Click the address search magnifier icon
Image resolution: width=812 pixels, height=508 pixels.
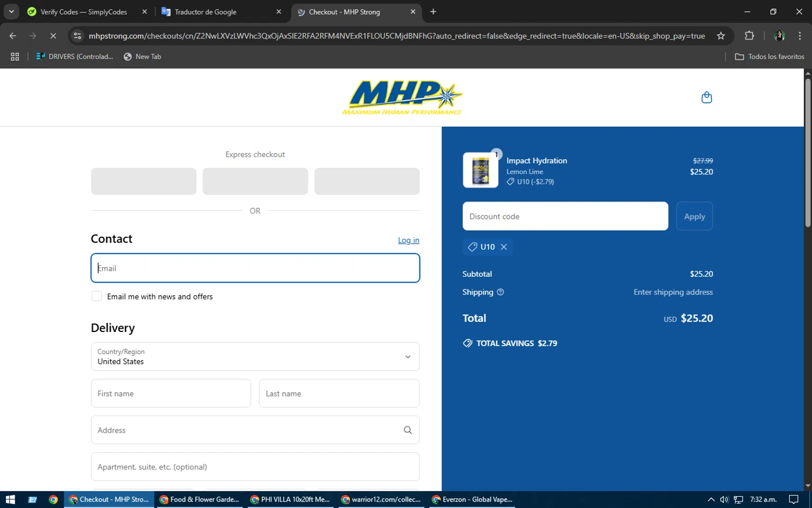408,430
